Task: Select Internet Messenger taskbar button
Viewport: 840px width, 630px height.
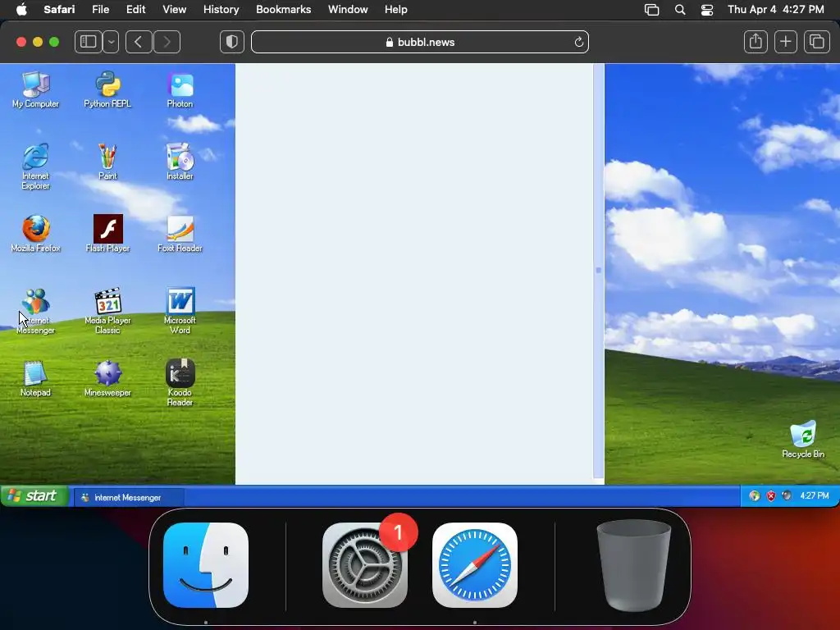Action: [129, 497]
